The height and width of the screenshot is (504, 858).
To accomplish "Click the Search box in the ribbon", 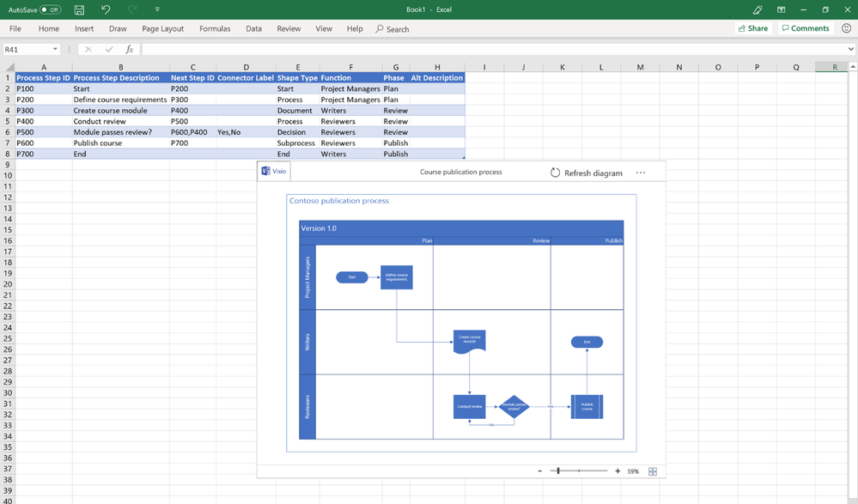I will pos(392,29).
